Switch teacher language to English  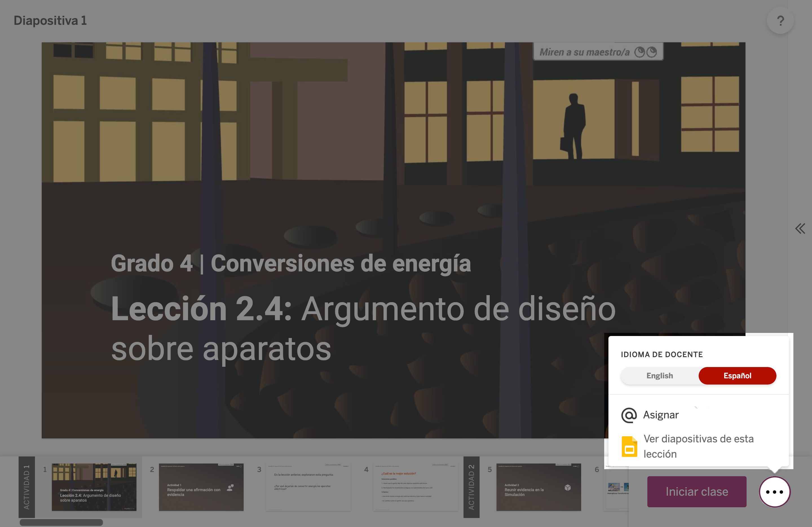click(659, 376)
